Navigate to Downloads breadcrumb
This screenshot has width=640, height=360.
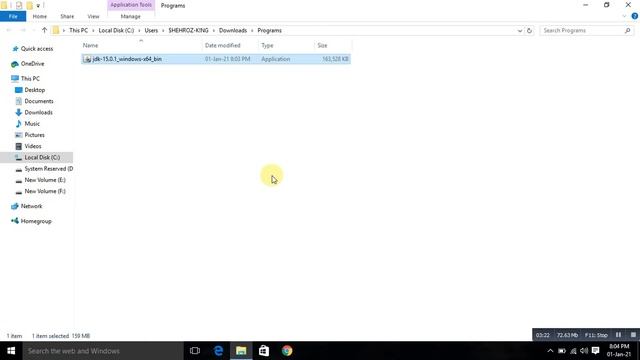(x=233, y=31)
